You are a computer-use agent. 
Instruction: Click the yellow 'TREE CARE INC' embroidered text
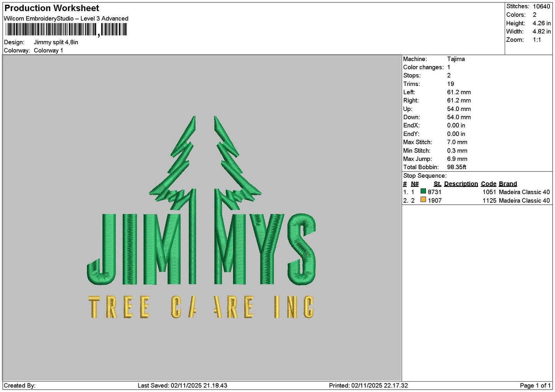click(201, 307)
